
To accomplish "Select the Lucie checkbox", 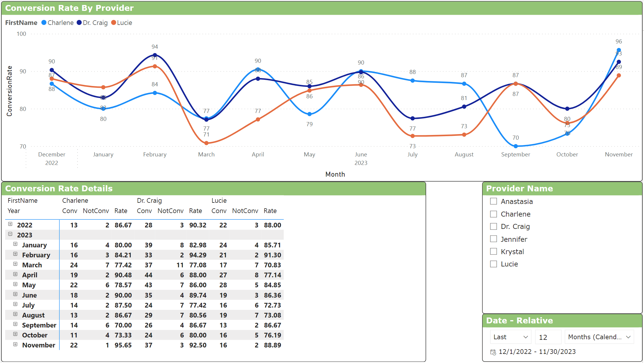I will click(493, 264).
